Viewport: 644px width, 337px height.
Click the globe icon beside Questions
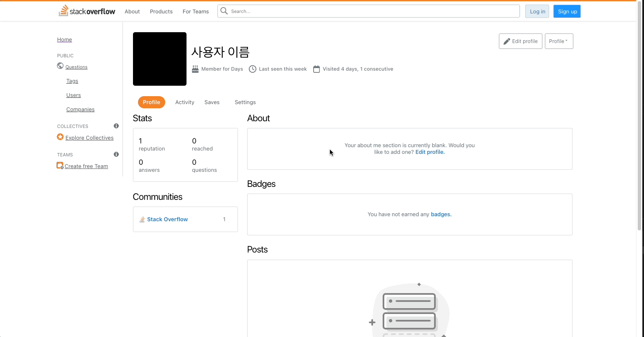pos(60,66)
